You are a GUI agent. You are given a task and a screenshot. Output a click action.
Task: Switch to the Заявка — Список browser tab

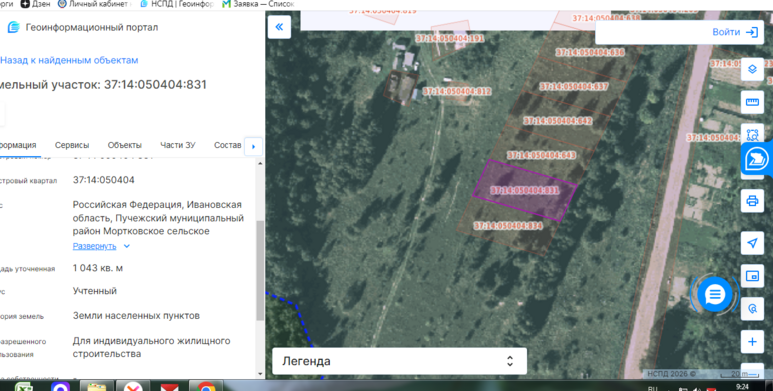tap(258, 4)
